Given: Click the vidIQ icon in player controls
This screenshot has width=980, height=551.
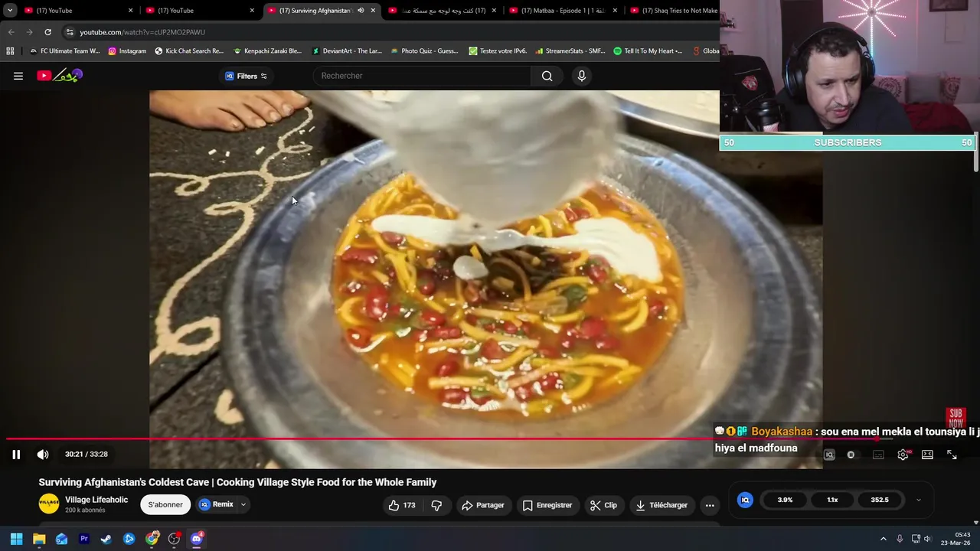Looking at the screenshot, I should coord(829,455).
